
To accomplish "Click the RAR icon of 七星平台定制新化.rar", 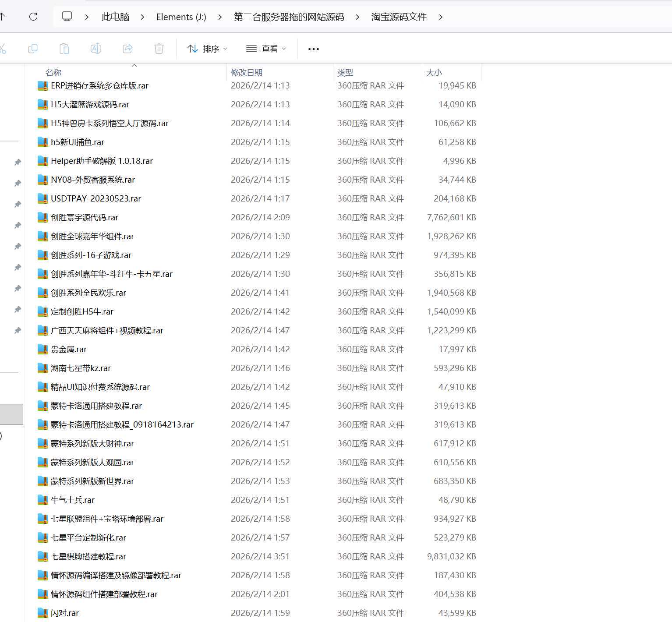I will [42, 537].
